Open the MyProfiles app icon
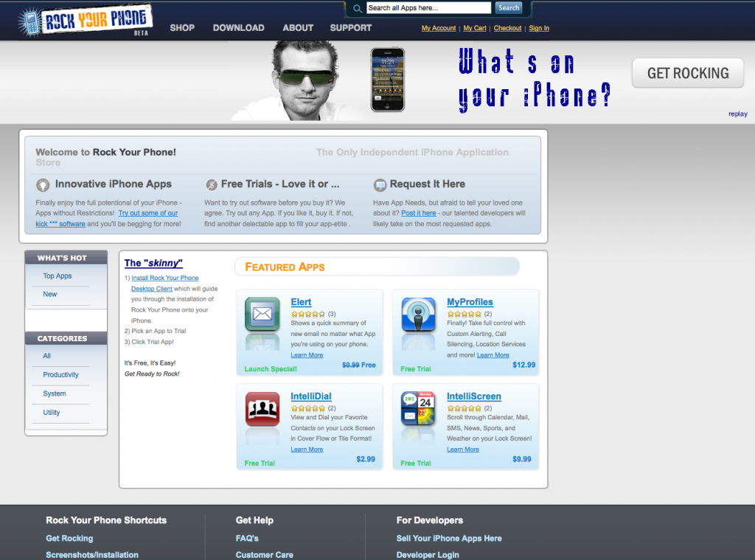This screenshot has height=560, width=755. (419, 314)
